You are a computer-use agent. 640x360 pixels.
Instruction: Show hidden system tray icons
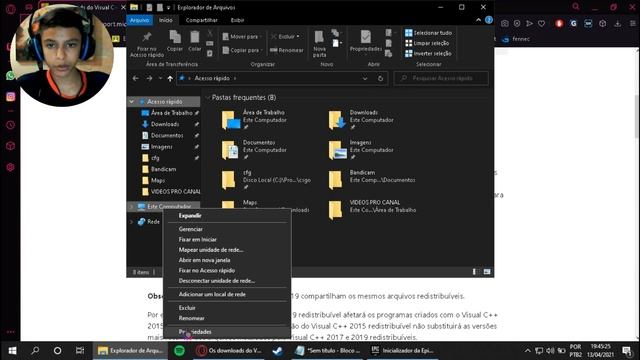point(527,351)
